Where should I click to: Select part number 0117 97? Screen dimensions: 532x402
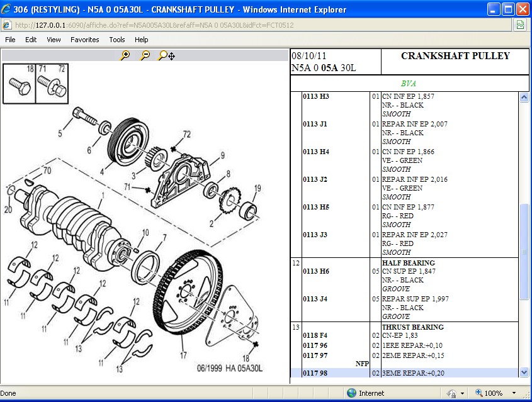tap(315, 355)
